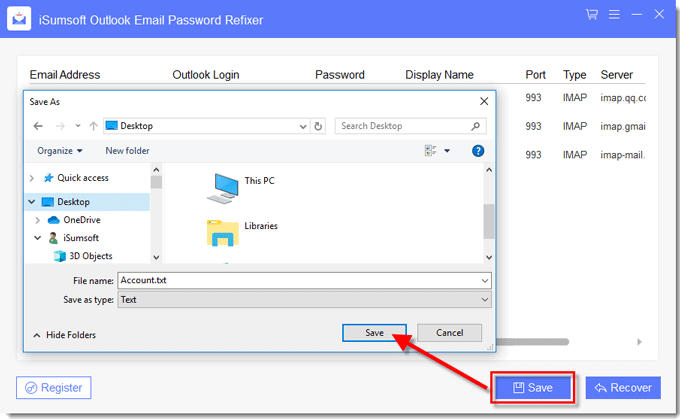
Task: Expand Quick access tree node
Action: tap(31, 178)
